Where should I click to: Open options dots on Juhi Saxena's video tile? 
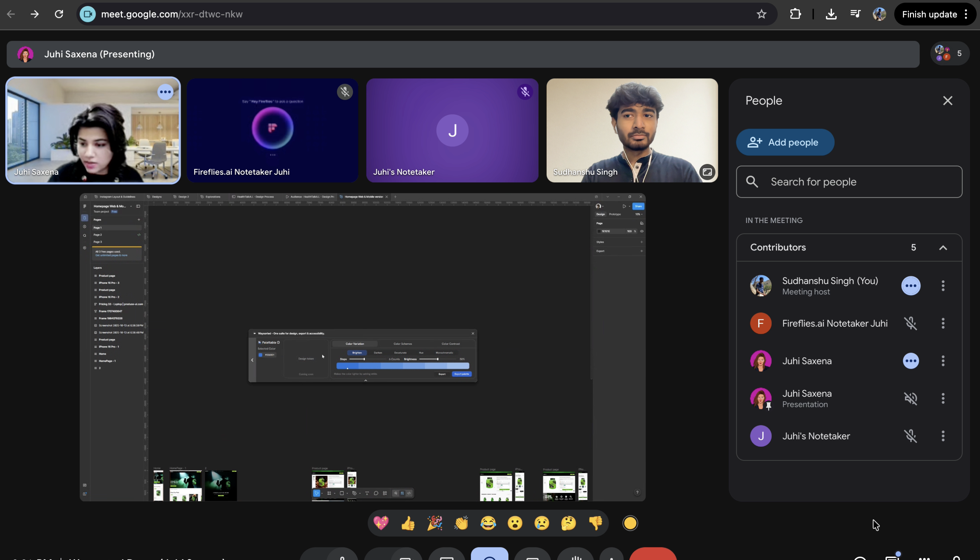pos(165,92)
